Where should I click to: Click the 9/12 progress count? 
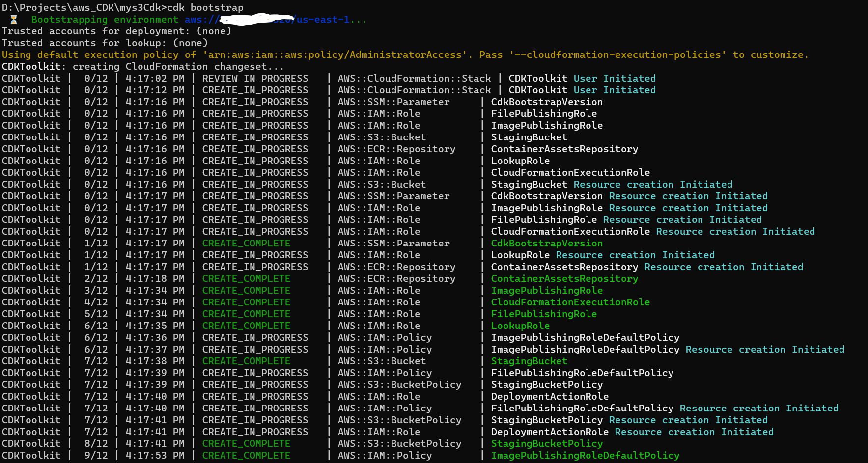(x=96, y=456)
